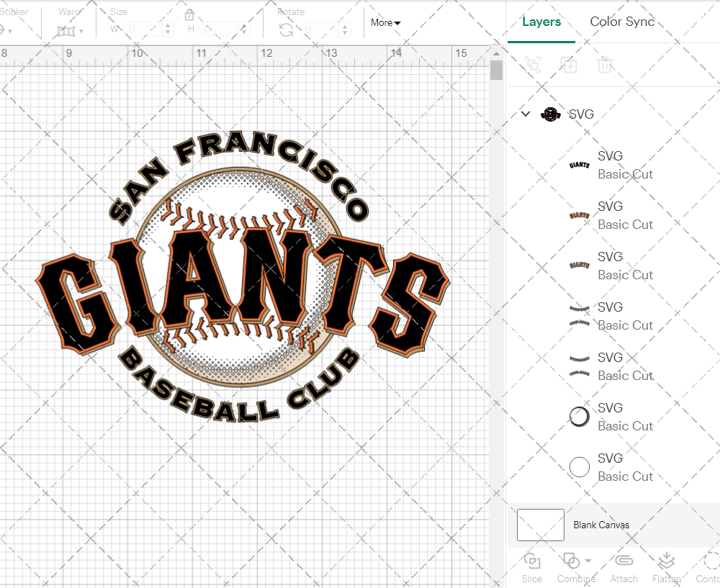Open the Color Sync tab
The image size is (720, 588).
click(622, 22)
